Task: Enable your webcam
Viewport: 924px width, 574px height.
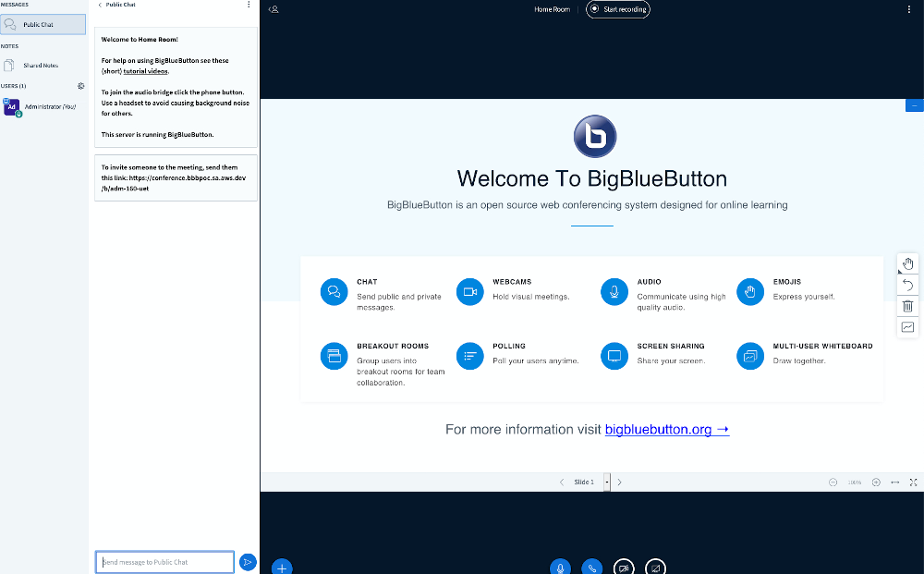Action: tap(624, 567)
